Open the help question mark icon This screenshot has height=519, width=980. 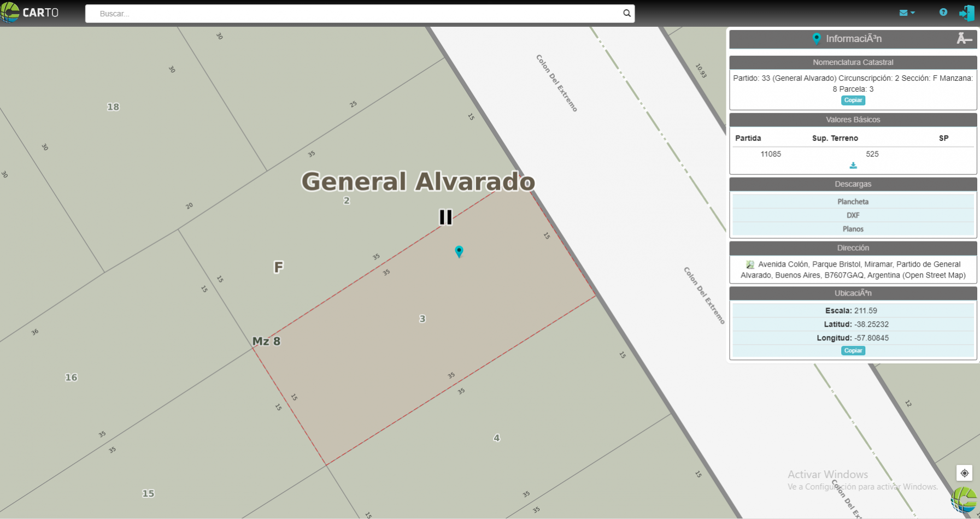tap(943, 12)
